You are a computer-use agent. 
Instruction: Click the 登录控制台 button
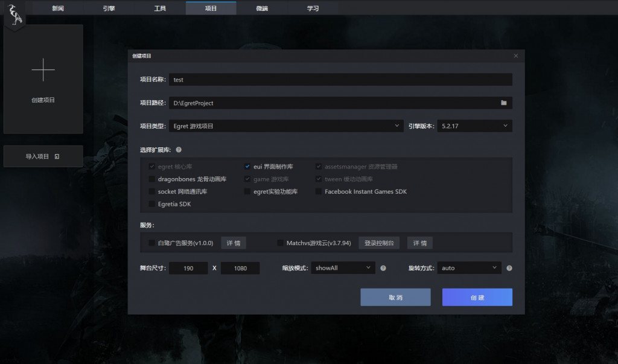379,243
